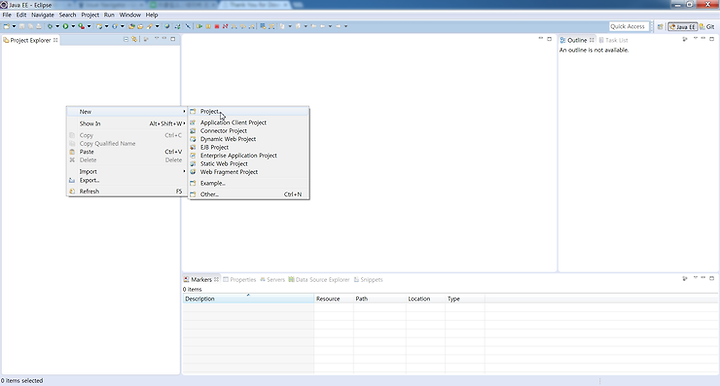
Task: Toggle Link with Editor in Project Explorer
Action: 134,39
